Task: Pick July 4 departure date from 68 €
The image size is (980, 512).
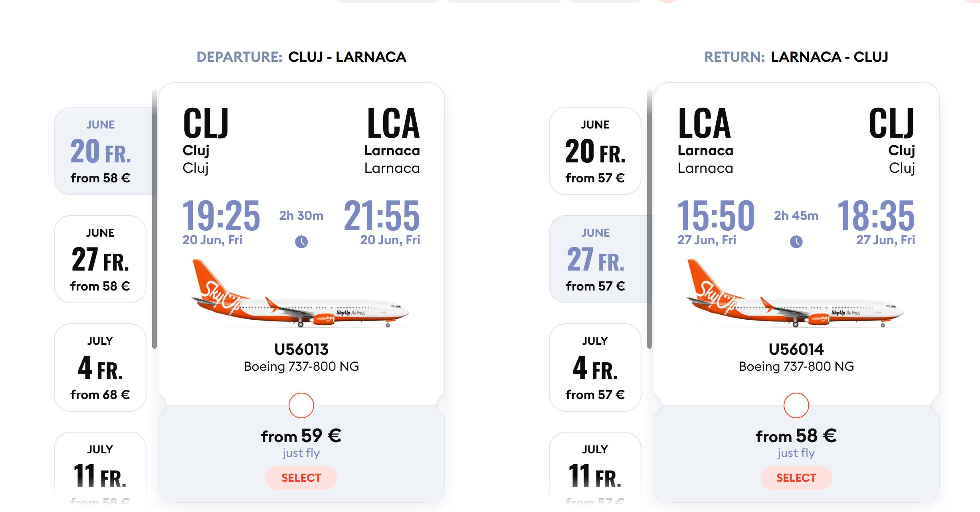Action: pos(100,367)
